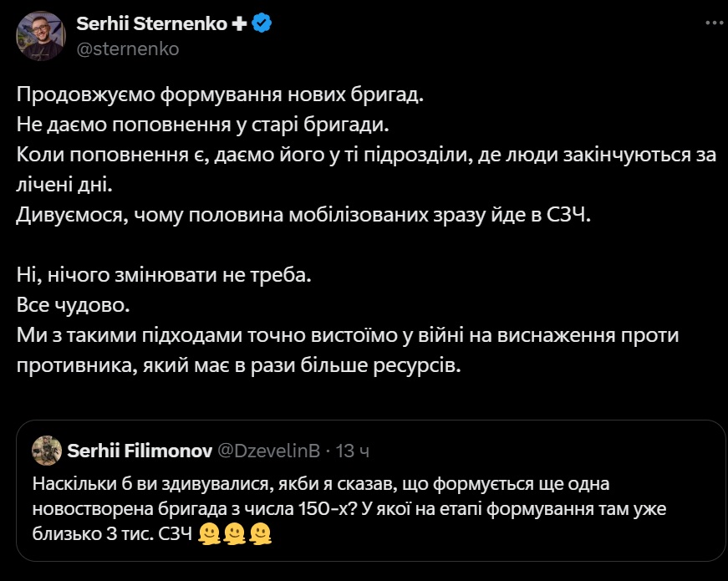Click the "Все чудово." line
Image resolution: width=728 pixels, height=581 pixels.
pyautogui.click(x=74, y=304)
